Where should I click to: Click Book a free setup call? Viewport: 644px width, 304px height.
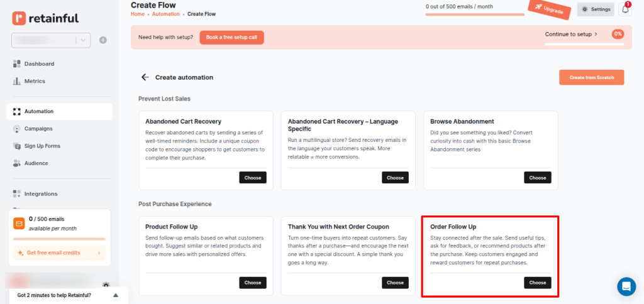tap(231, 37)
